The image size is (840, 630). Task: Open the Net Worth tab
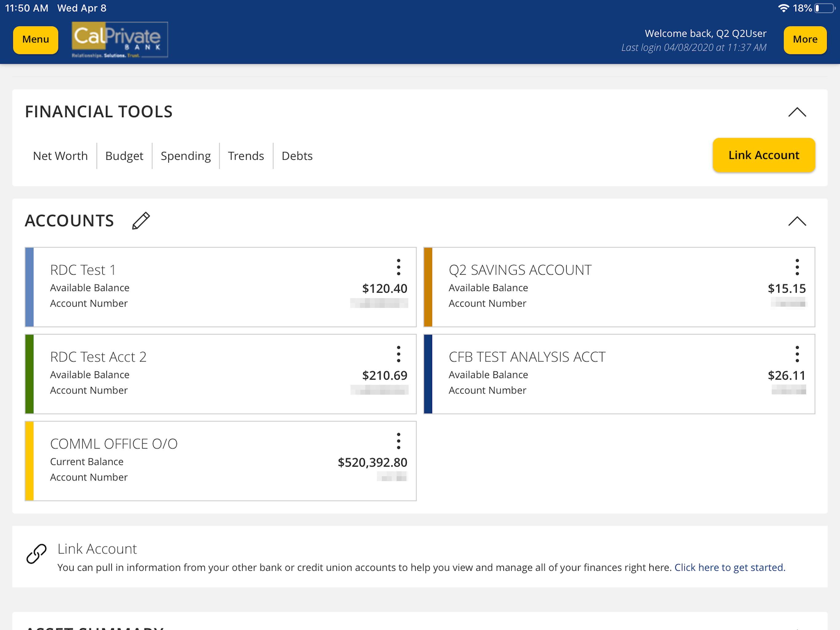(60, 156)
